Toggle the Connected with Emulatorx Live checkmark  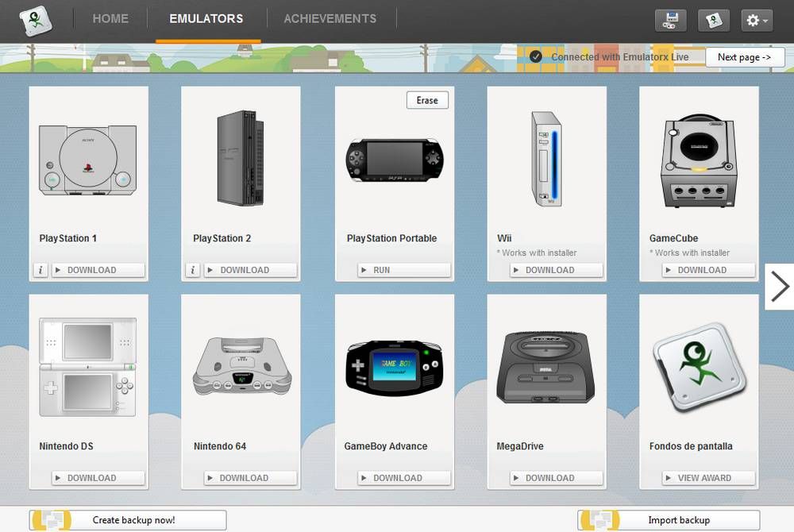point(536,56)
